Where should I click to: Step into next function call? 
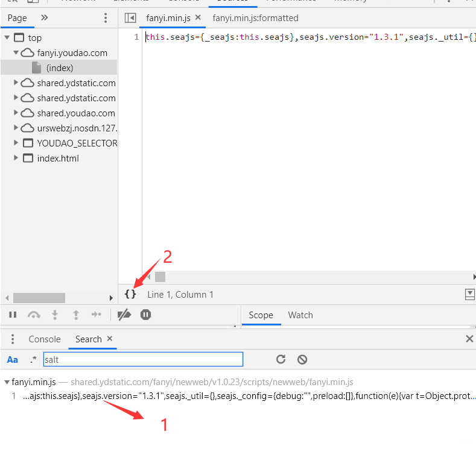coord(55,315)
